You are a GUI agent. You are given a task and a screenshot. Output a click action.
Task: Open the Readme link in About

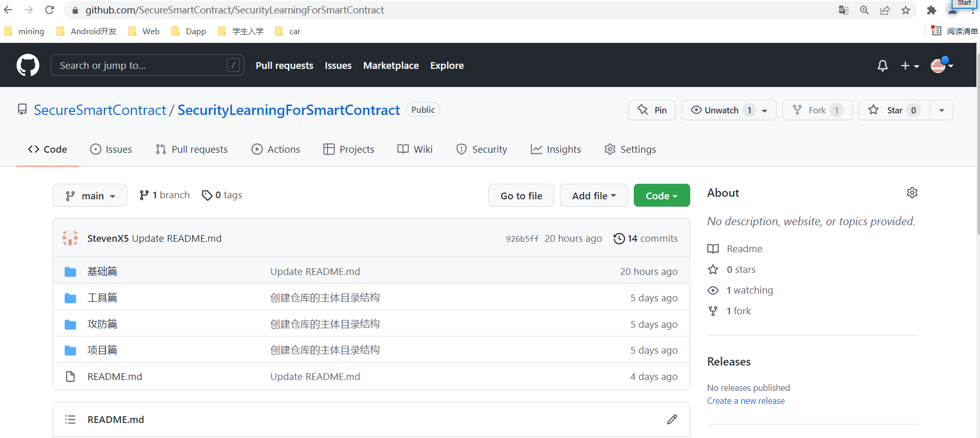tap(735, 249)
